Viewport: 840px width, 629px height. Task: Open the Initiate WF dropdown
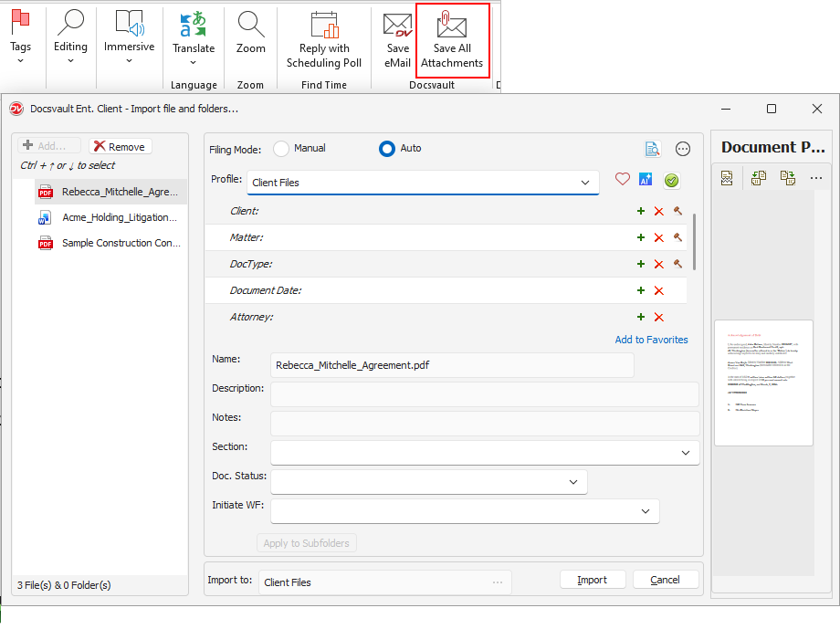[x=465, y=511]
